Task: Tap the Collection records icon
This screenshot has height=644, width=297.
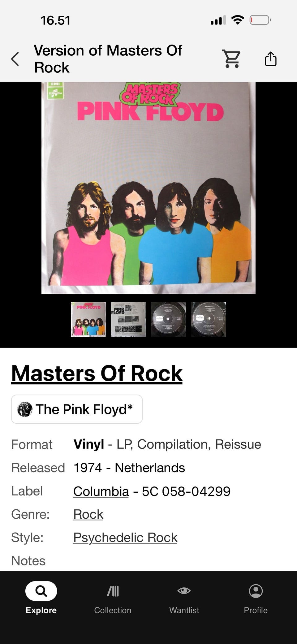Action: [x=113, y=591]
